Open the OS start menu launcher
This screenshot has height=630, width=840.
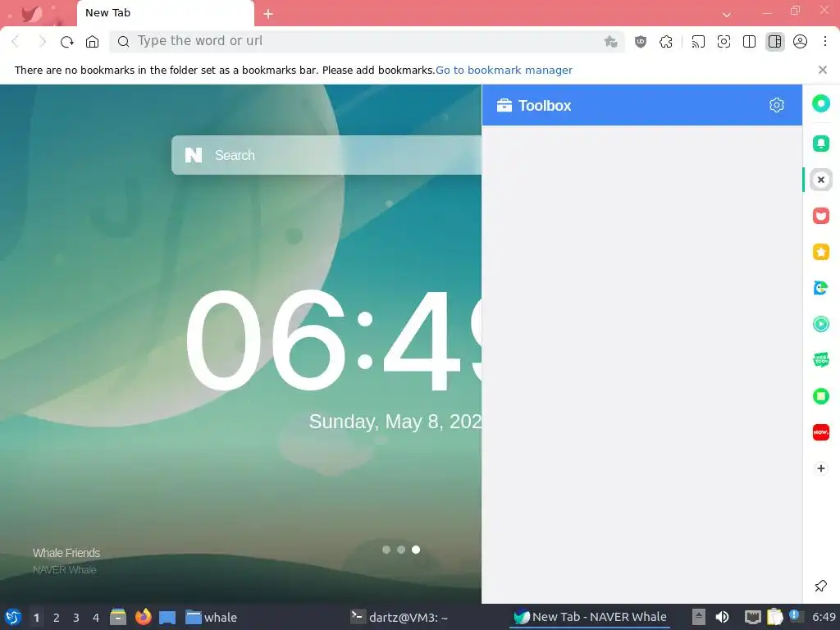coord(13,617)
